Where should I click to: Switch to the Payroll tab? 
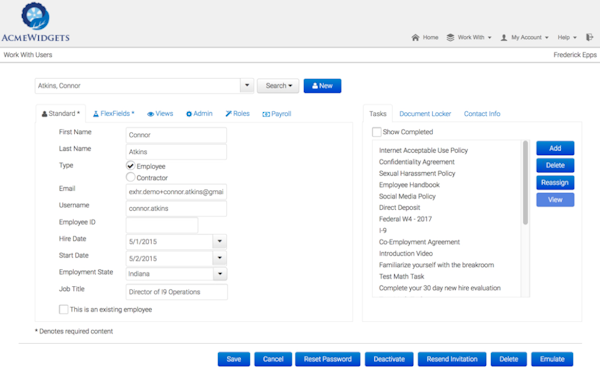[277, 114]
